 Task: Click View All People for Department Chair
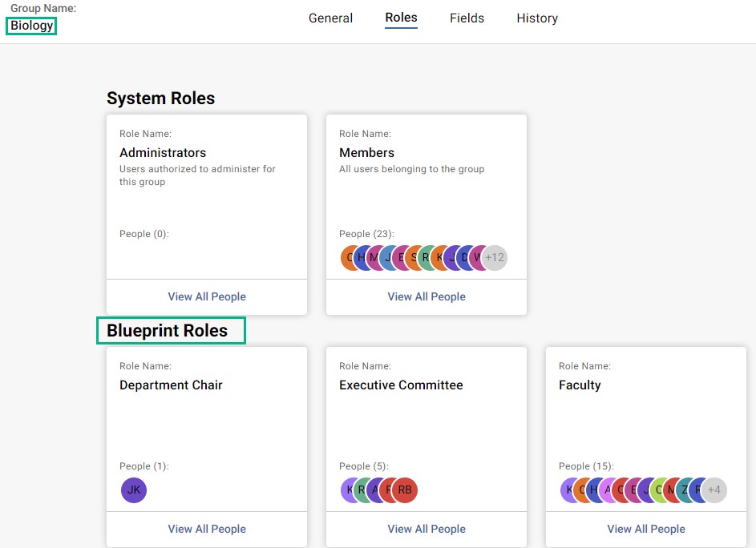[x=206, y=529]
